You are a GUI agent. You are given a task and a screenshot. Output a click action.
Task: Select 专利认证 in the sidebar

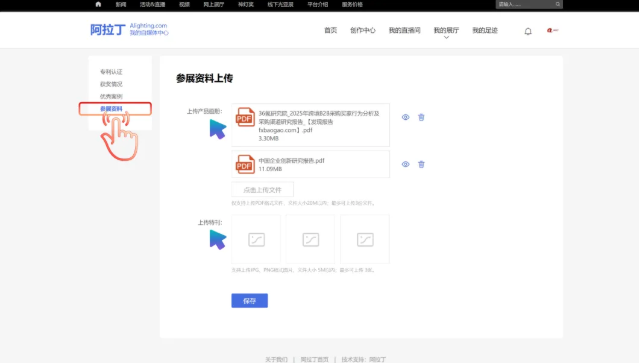click(x=111, y=72)
